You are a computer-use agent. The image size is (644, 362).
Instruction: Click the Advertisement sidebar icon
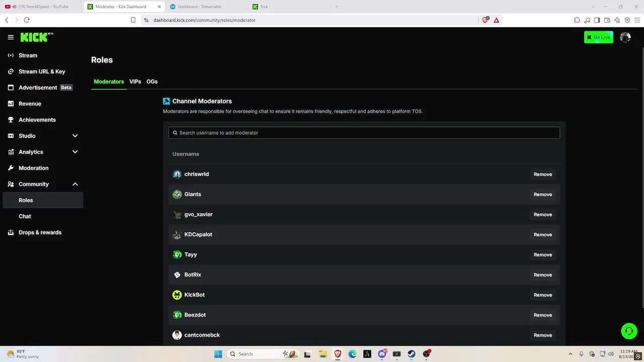[x=11, y=87]
